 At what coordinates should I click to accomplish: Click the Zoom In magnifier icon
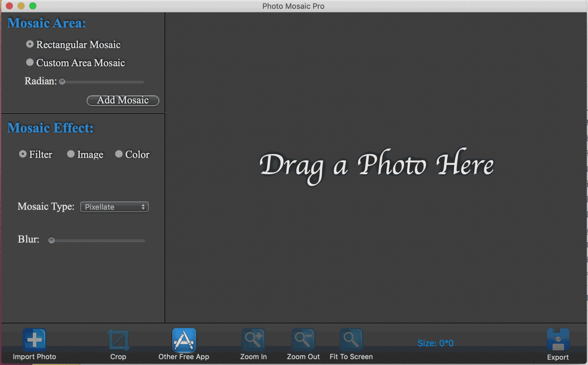253,340
